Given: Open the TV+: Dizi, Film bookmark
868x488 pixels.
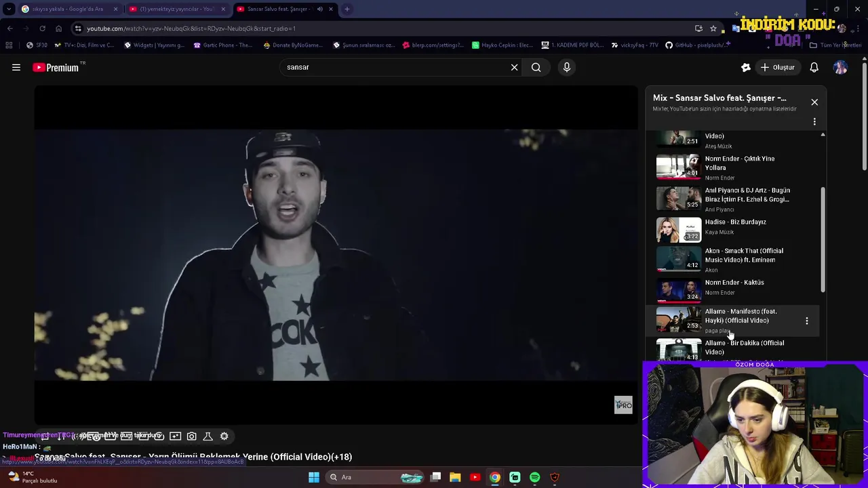Looking at the screenshot, I should 84,45.
